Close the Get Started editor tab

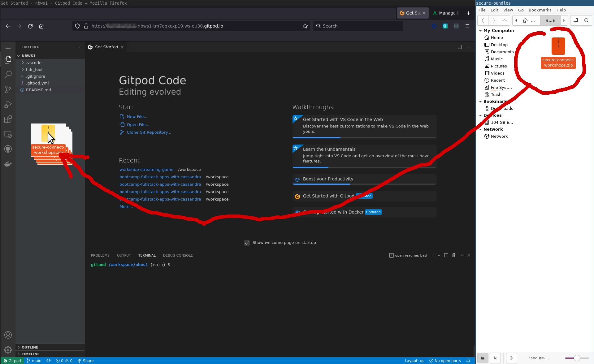(x=122, y=47)
